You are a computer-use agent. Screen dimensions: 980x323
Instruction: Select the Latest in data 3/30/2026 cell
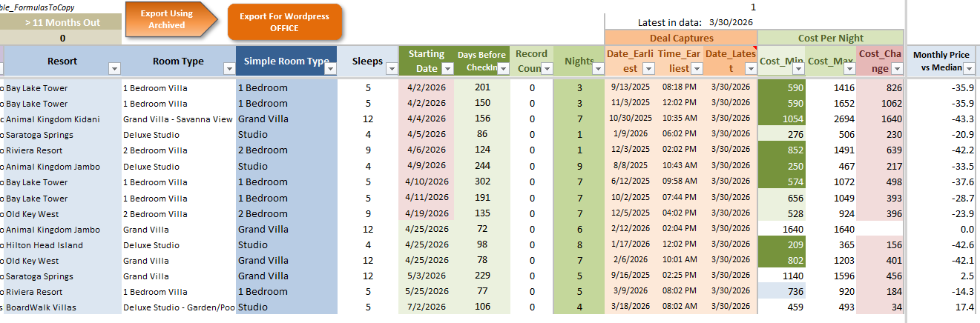(730, 23)
